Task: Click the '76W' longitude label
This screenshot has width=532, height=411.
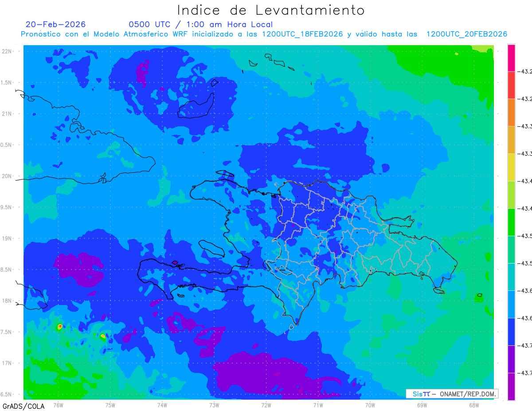Action: [58, 405]
